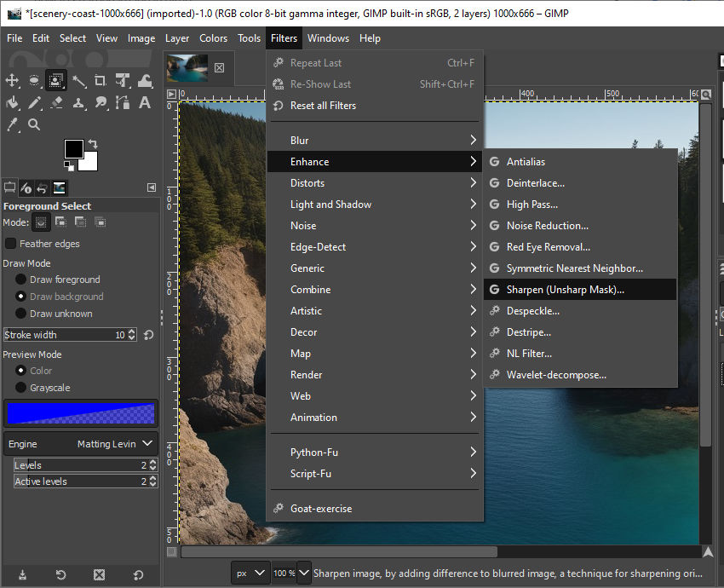Select the Bucket Fill tool

click(x=12, y=103)
